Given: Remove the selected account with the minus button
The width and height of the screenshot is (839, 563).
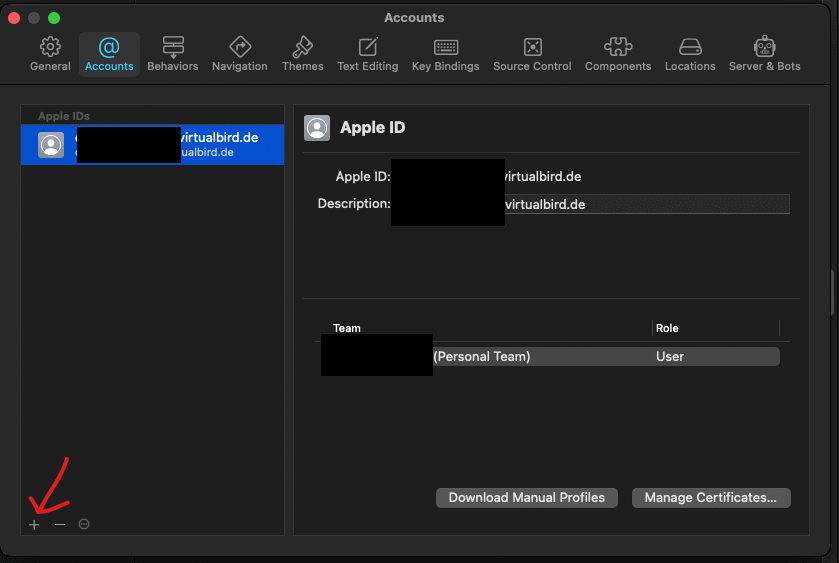Looking at the screenshot, I should (x=60, y=525).
